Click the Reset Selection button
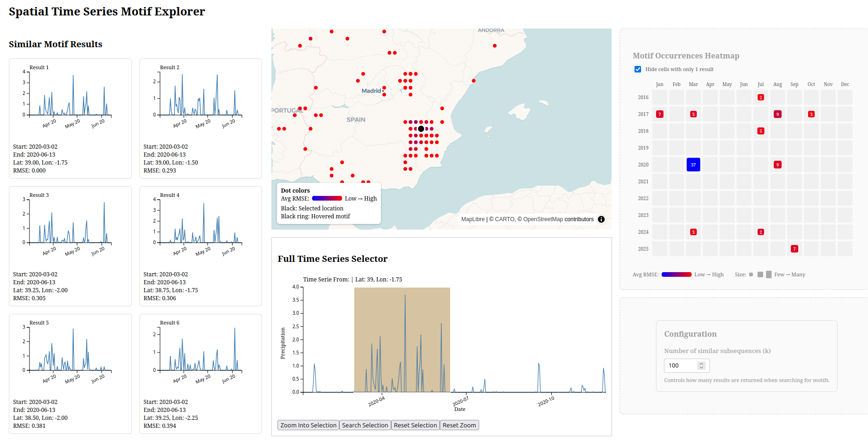868x440 pixels. (x=416, y=425)
